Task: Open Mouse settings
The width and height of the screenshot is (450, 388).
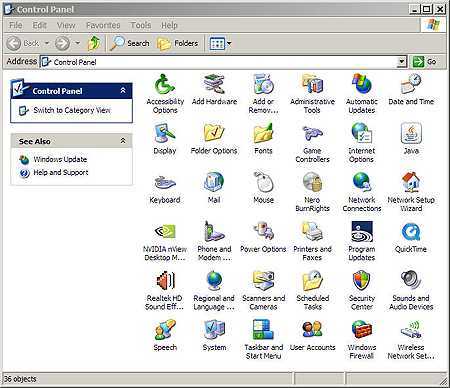Action: (263, 188)
